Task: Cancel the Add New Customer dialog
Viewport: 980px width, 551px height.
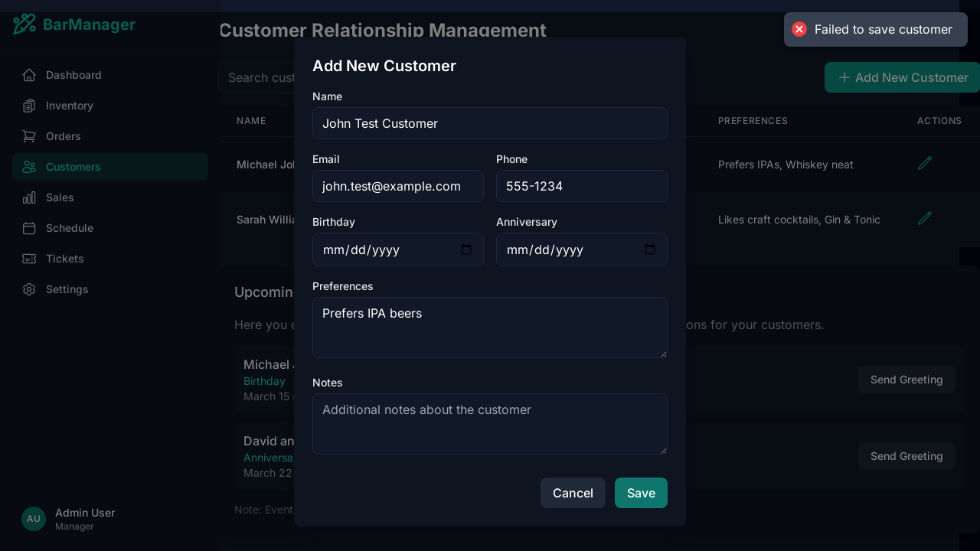Action: click(x=573, y=493)
